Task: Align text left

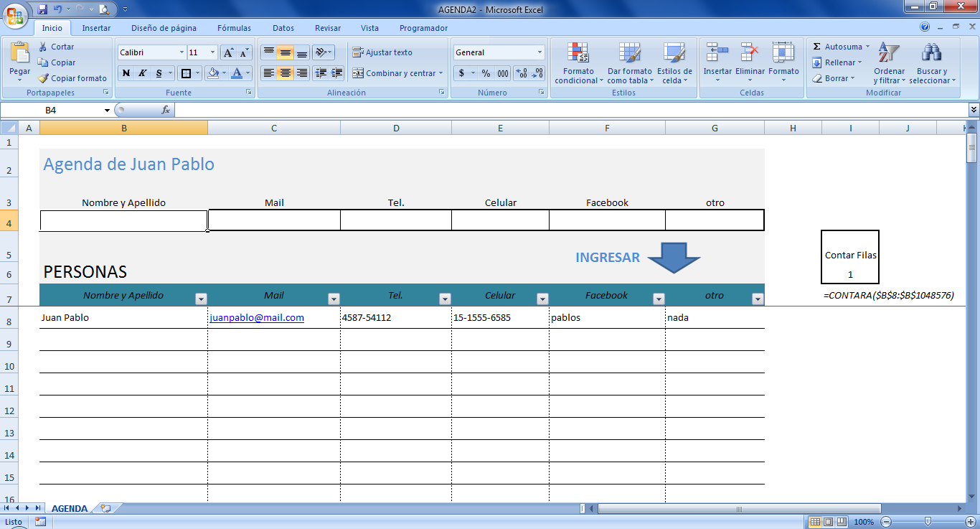Action: tap(268, 73)
